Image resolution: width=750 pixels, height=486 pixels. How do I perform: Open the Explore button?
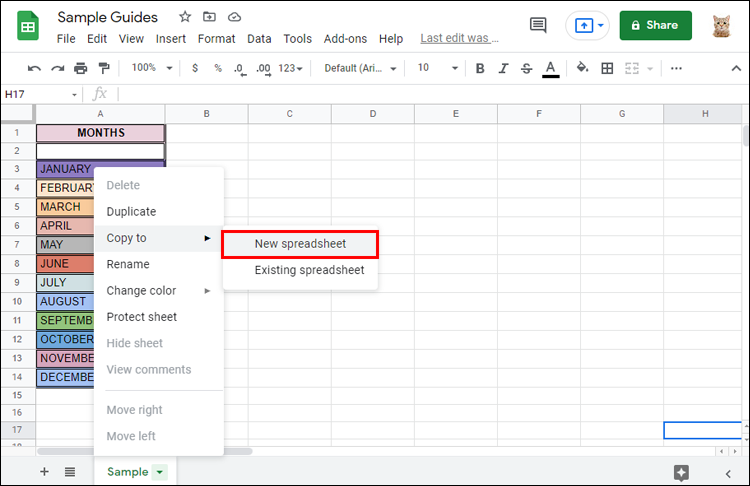[x=681, y=473]
